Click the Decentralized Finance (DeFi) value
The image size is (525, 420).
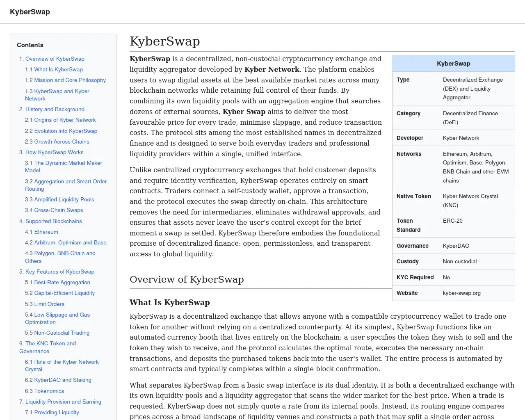pos(470,118)
